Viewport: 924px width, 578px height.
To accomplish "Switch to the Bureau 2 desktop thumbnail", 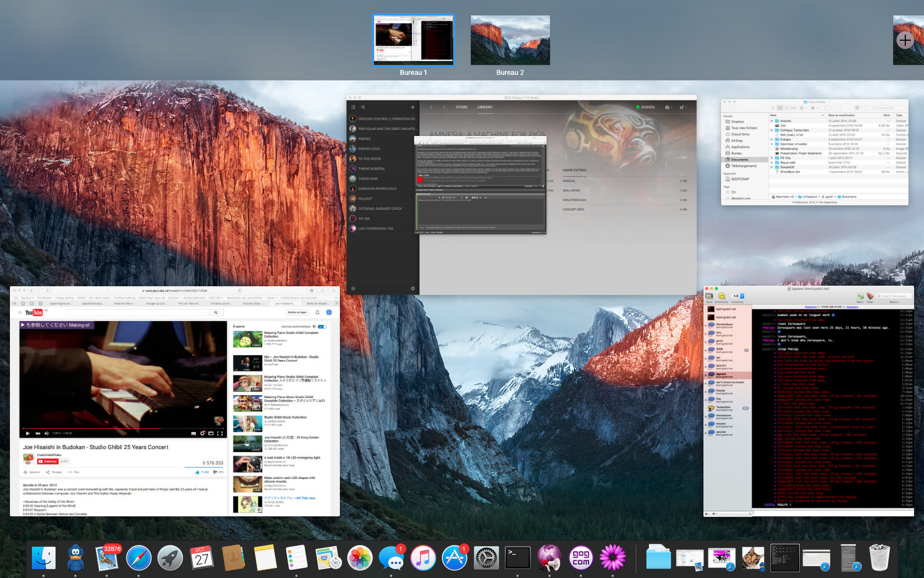I will (510, 40).
